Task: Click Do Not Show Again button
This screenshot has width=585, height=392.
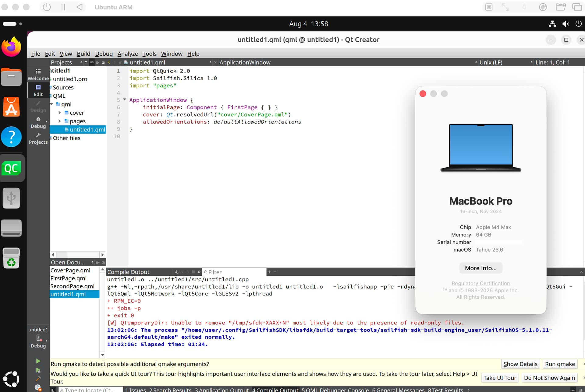Action: (x=549, y=378)
